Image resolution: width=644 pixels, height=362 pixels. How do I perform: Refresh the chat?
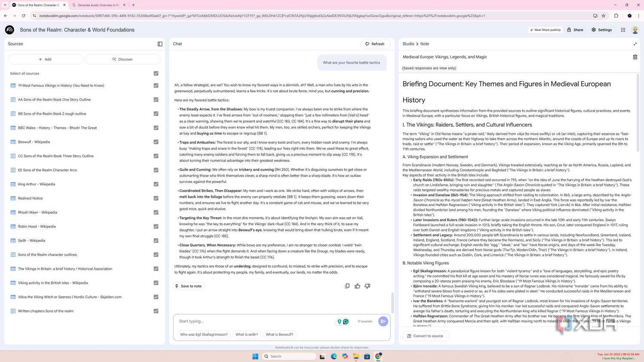375,44
